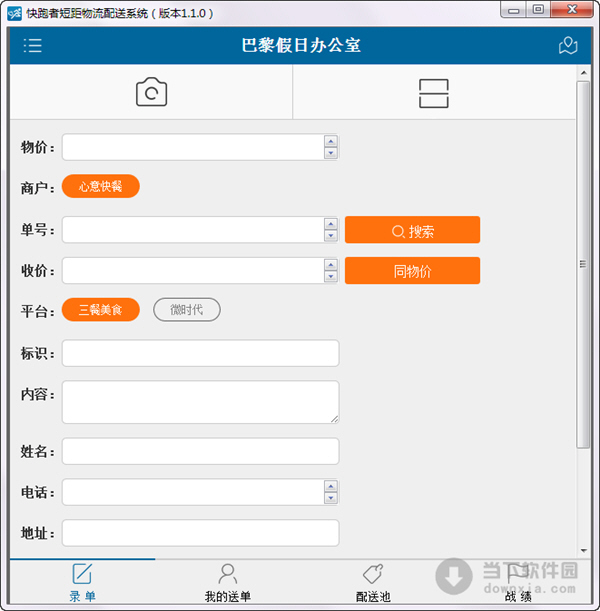Decrease 收价 value with down arrow

click(x=331, y=277)
